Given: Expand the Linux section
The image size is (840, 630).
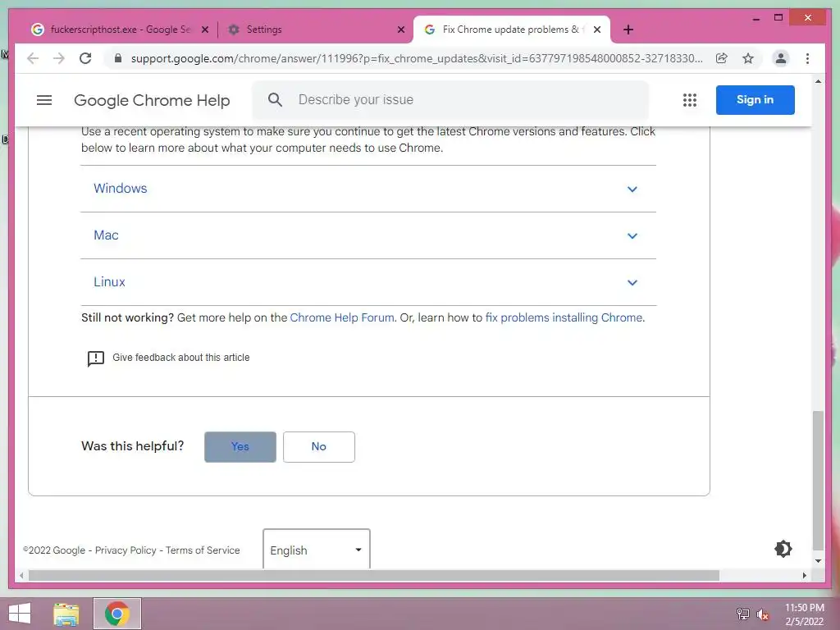Looking at the screenshot, I should (x=368, y=282).
